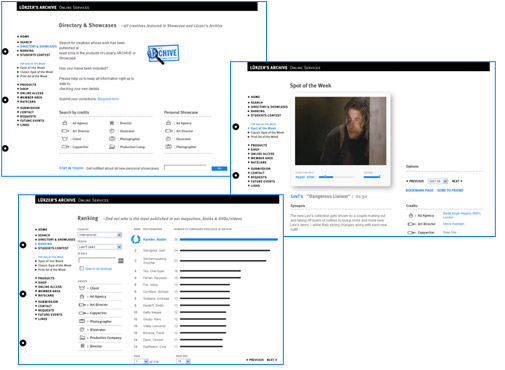
Task: Click the Archive magnifier logo on Directory page
Action: tap(163, 54)
